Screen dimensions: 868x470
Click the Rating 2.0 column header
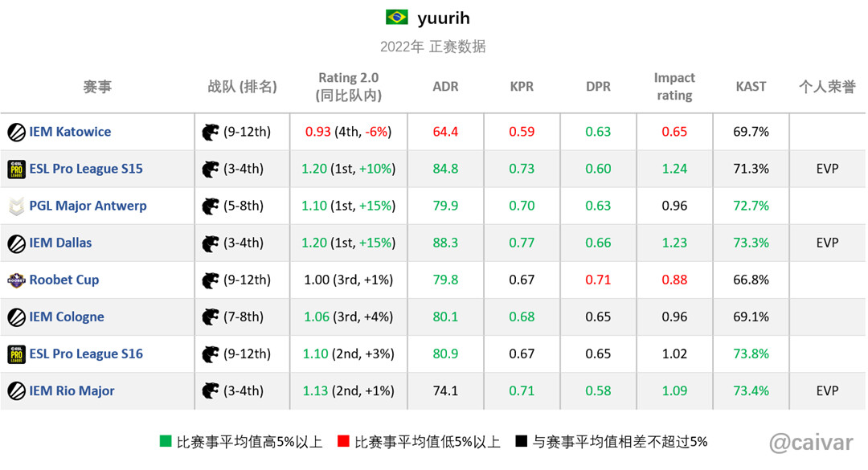[349, 86]
